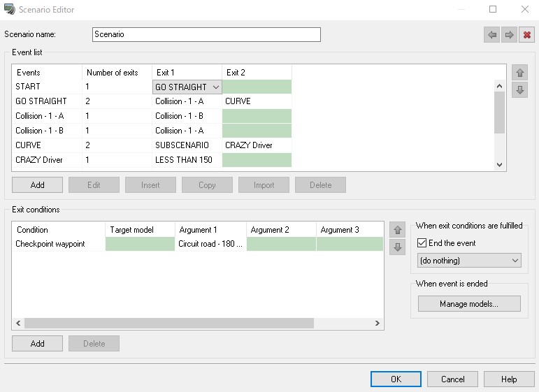Click the empty Target model cell for Checkpoint waypoint

[141, 244]
